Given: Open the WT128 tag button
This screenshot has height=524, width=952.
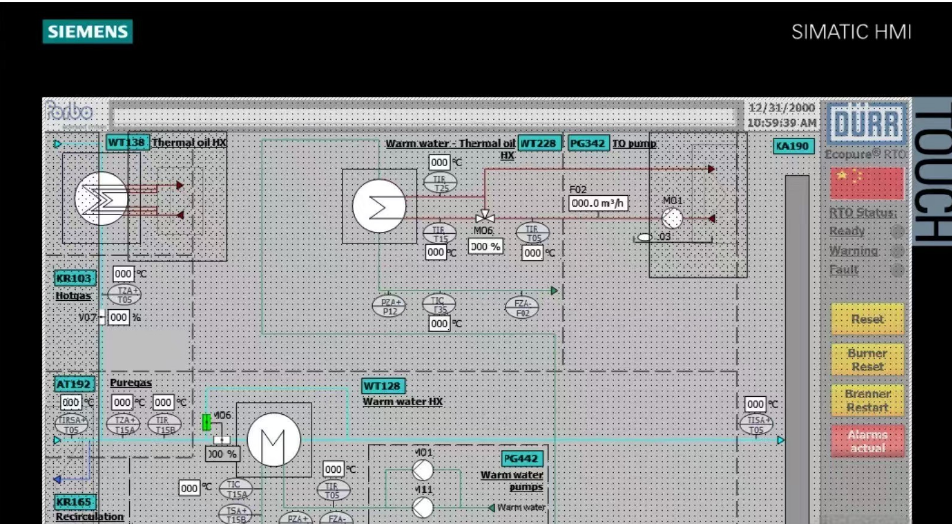Looking at the screenshot, I should tap(383, 386).
